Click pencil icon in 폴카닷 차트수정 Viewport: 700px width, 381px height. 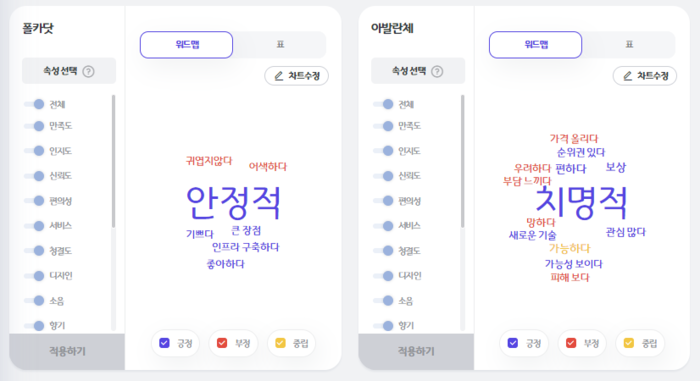[279, 76]
